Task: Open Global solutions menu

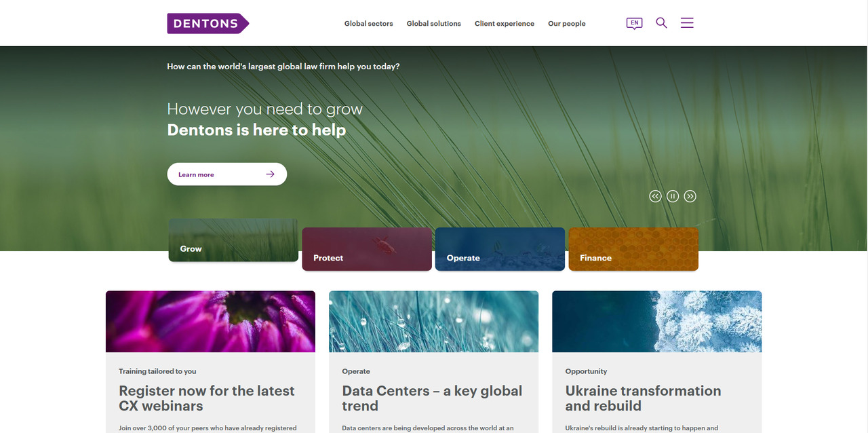Action: point(433,23)
